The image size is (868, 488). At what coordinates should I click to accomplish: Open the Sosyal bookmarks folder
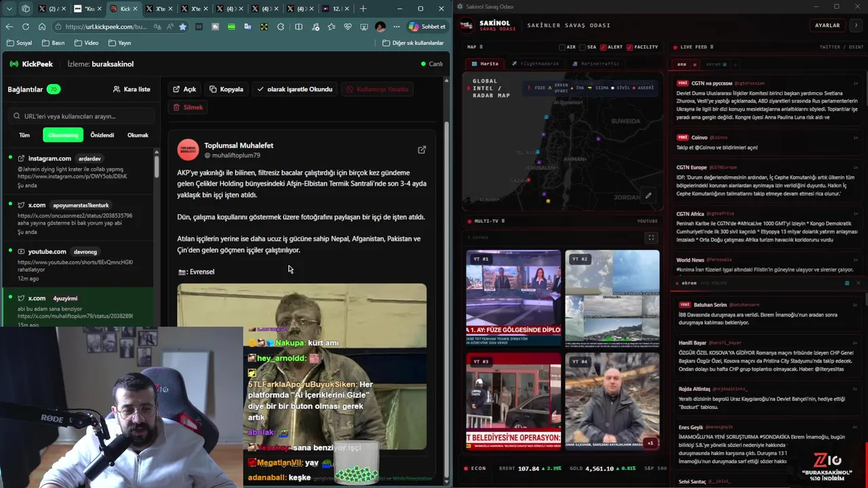[x=19, y=43]
